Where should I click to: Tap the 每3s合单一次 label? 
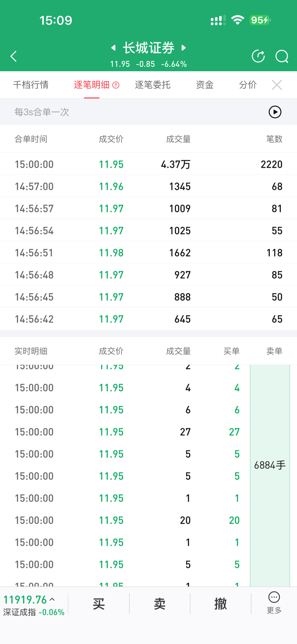coord(42,112)
